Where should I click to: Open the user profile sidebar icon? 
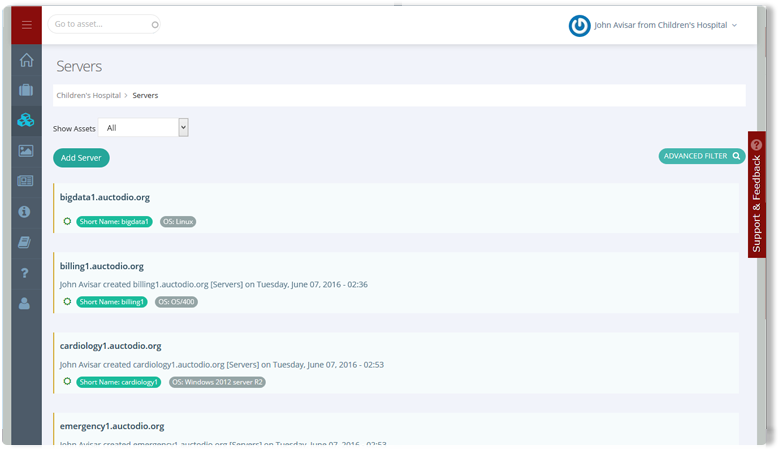[26, 303]
